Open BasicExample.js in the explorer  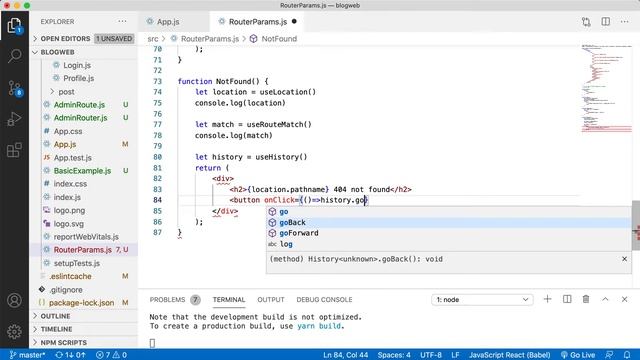click(82, 171)
